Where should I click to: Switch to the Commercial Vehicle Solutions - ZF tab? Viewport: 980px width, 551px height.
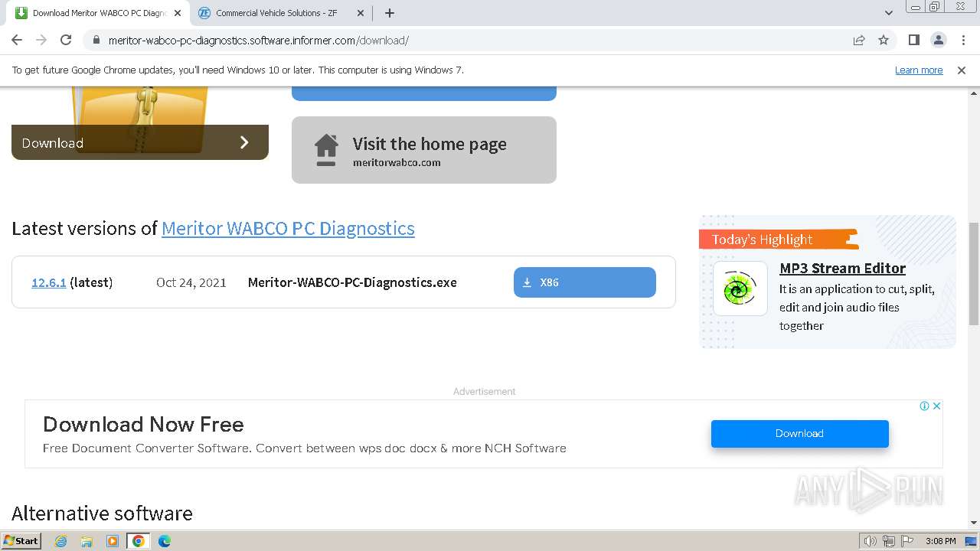point(276,13)
